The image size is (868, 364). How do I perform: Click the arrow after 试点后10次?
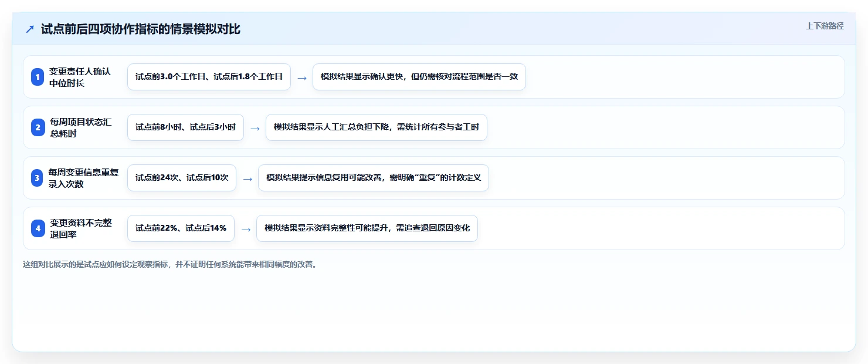[x=247, y=178]
